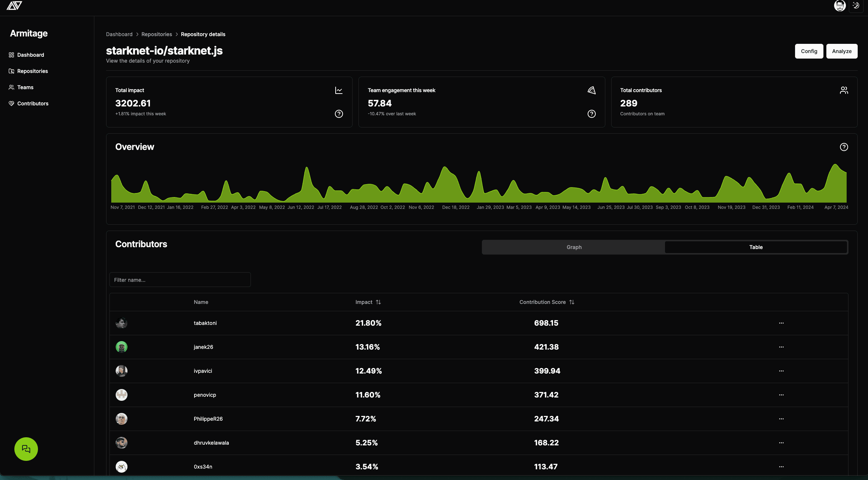Screen dimensions: 868x480
Task: Switch to the Graph view tab
Action: (x=574, y=247)
